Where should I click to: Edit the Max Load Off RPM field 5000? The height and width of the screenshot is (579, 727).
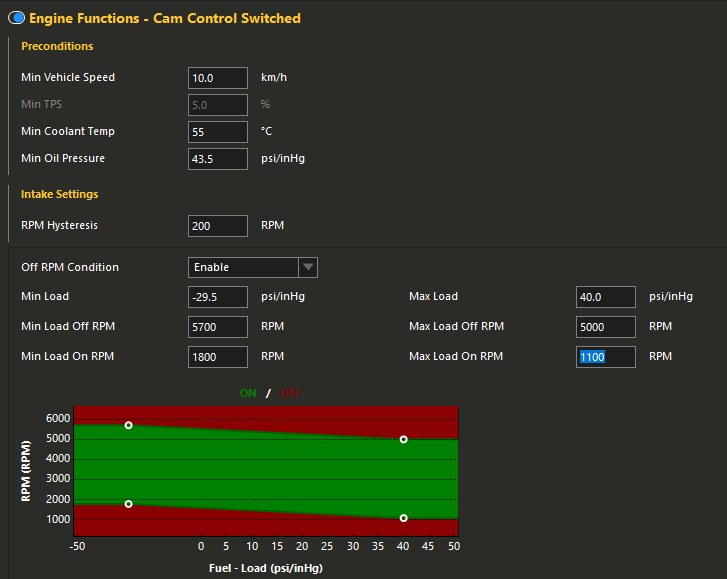[606, 327]
